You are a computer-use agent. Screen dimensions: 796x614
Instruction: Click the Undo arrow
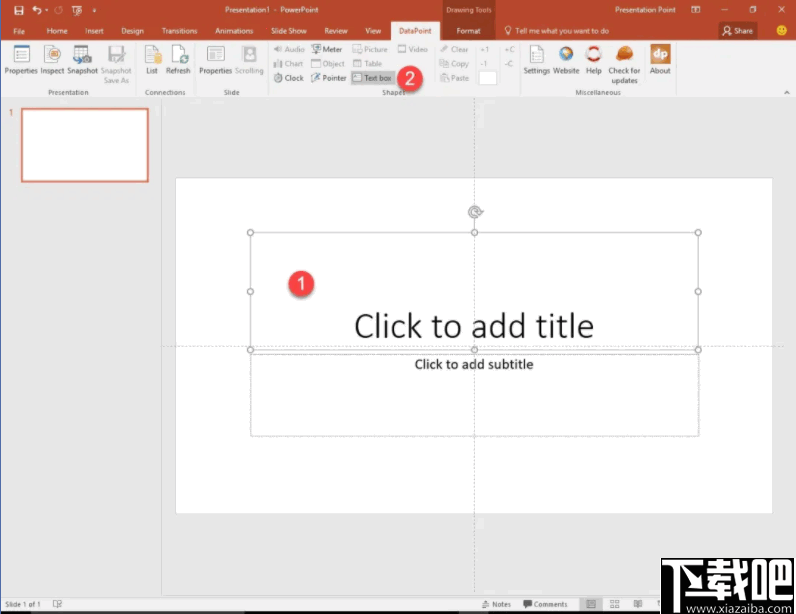pos(36,10)
